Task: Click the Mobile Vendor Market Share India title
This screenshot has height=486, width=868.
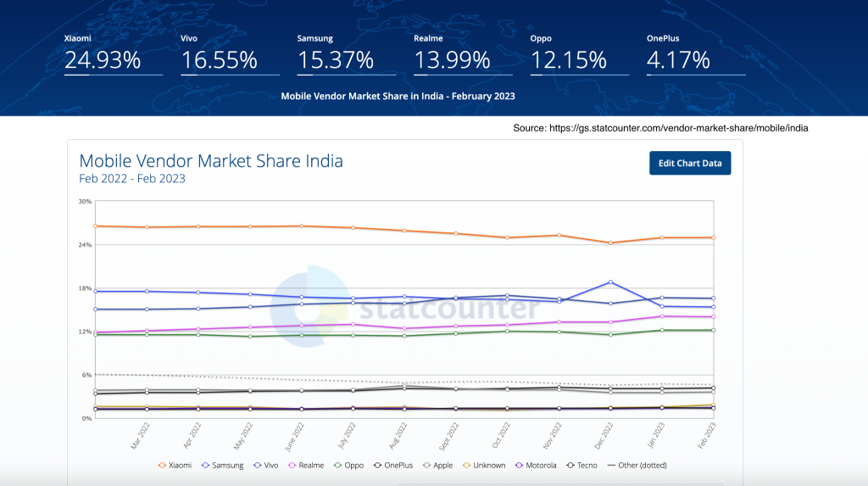Action: 211,160
